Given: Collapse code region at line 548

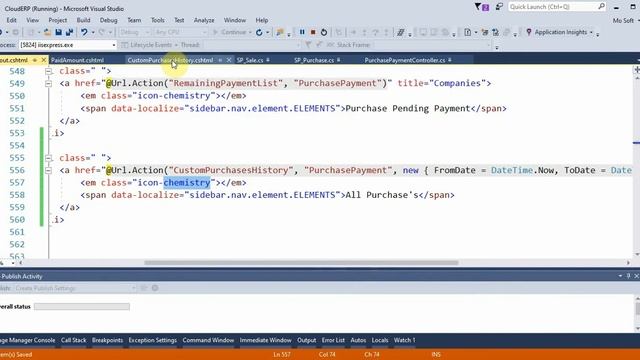Looking at the screenshot, I should pos(48,71).
